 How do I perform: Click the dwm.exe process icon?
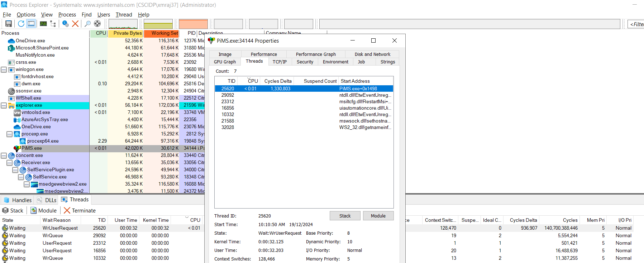coord(17,84)
